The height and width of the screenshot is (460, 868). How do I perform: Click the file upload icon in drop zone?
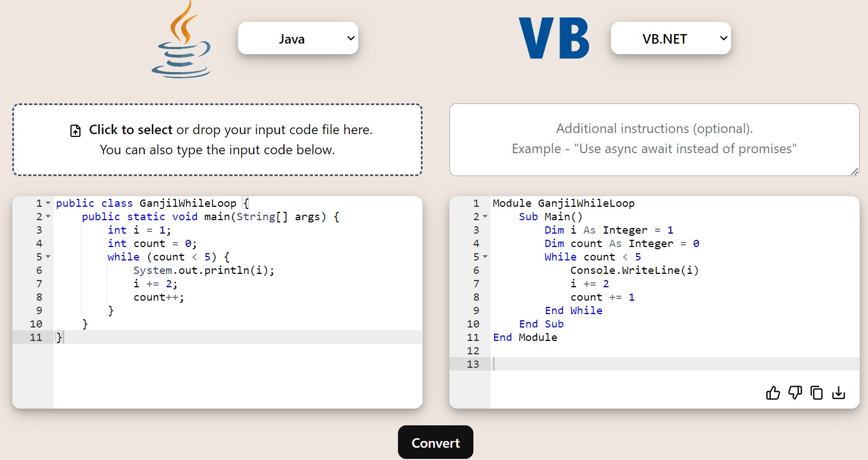(75, 131)
